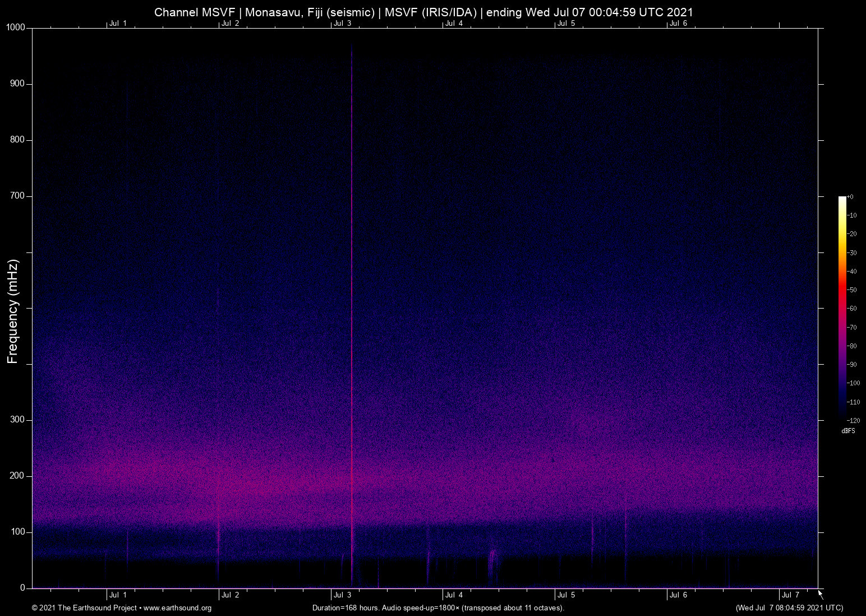Click "Jul 1" on the bottom time axis

[x=118, y=595]
